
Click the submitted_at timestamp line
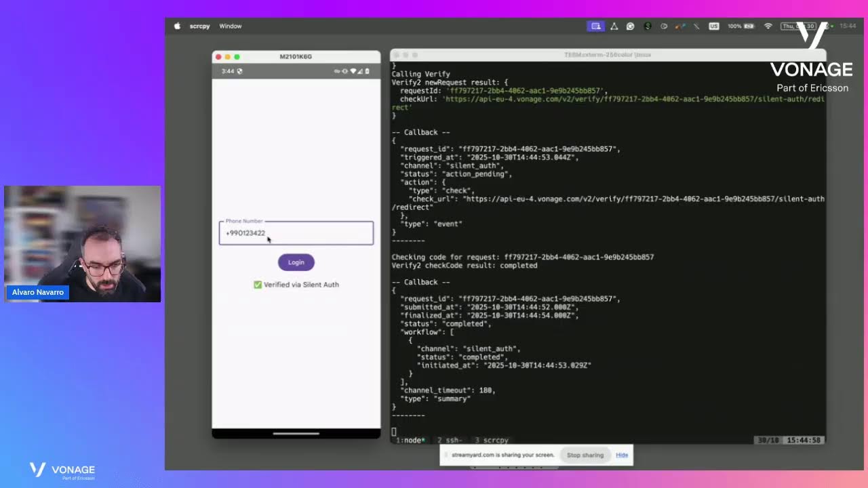pos(489,307)
